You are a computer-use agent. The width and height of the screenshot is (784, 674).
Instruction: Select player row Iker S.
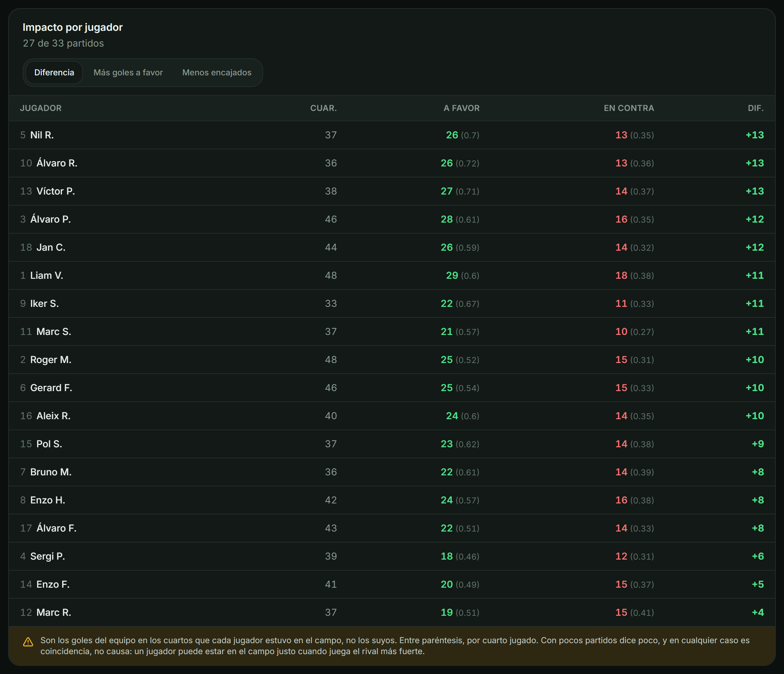point(392,303)
